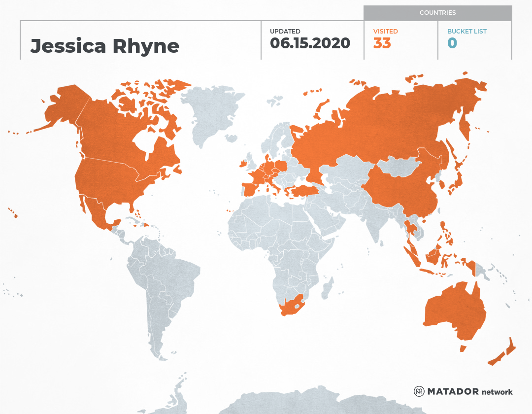Click the Matador network logo
Viewport: 532px width, 414px height.
tap(463, 392)
